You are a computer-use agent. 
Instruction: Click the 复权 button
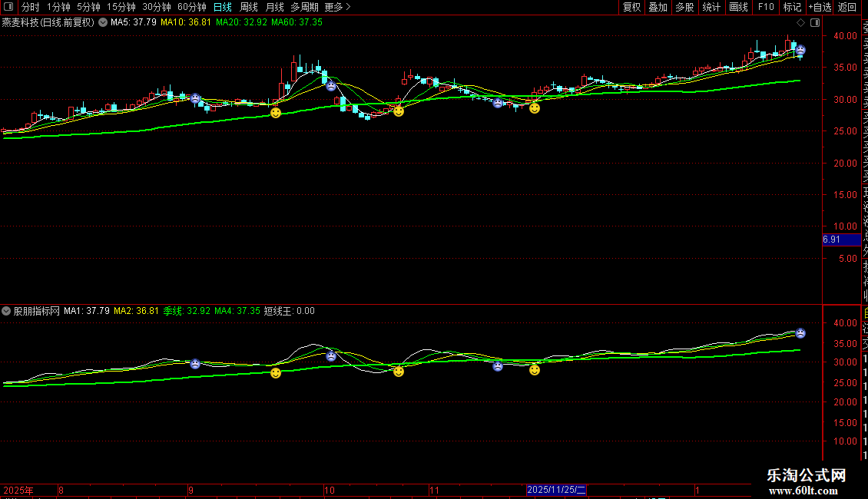point(631,7)
